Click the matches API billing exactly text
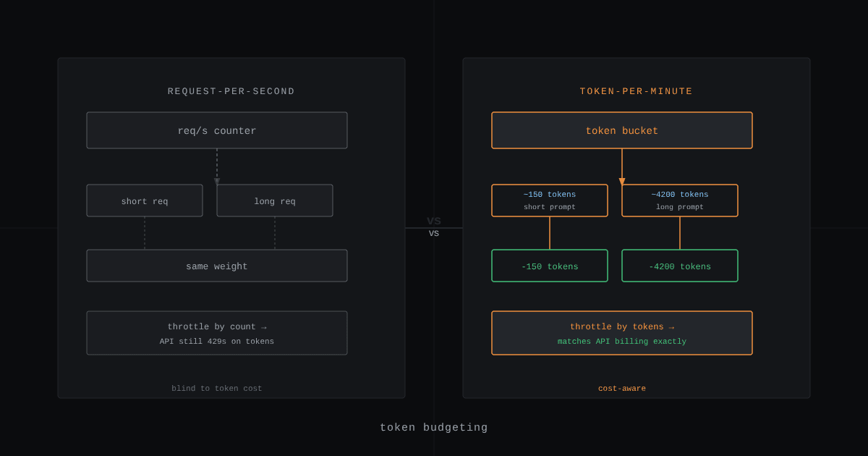868x456 pixels. pos(622,342)
